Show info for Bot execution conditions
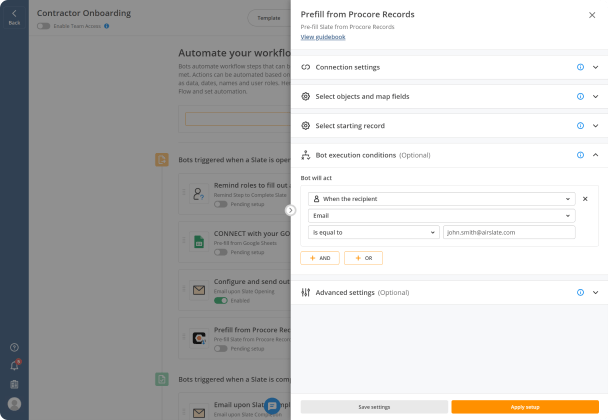 point(580,155)
